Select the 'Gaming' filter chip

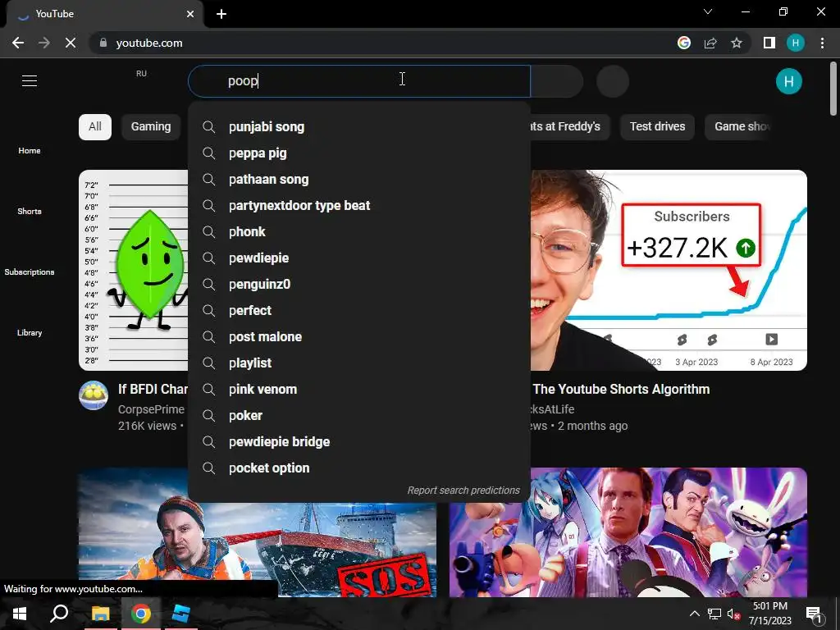pos(151,127)
